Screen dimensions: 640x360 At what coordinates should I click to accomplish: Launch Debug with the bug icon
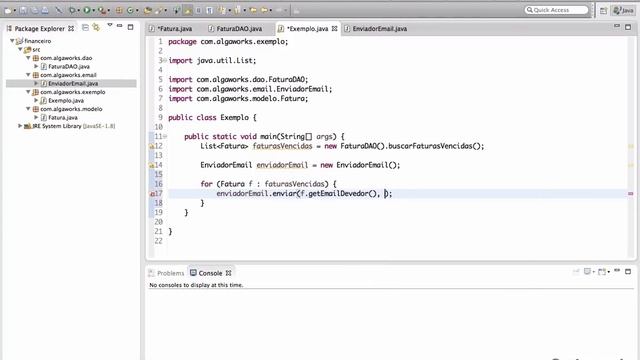pos(72,11)
